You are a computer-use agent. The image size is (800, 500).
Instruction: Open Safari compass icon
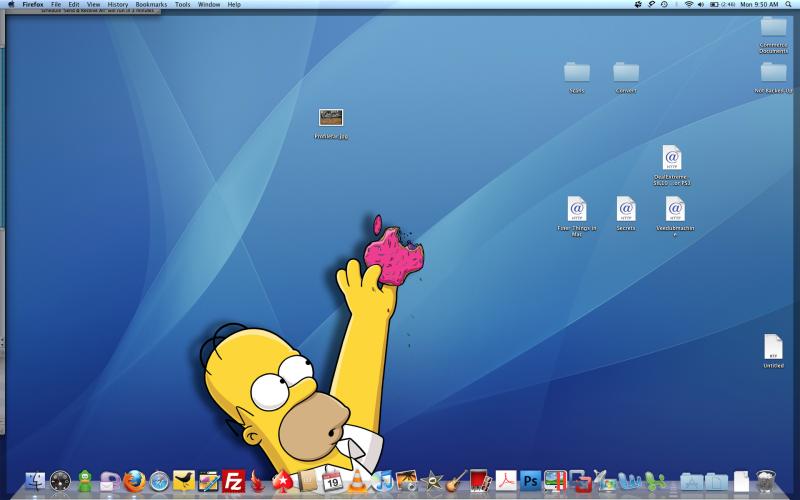pos(159,481)
